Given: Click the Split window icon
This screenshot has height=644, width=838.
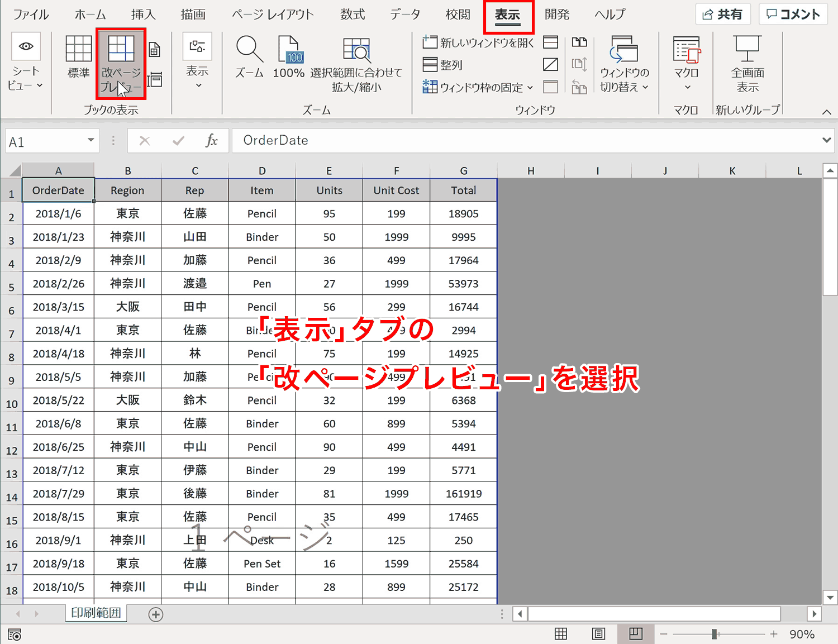Looking at the screenshot, I should tap(551, 42).
